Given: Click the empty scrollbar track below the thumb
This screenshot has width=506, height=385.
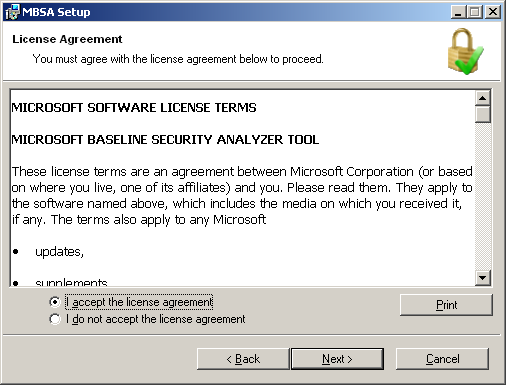Looking at the screenshot, I should pos(483,197).
